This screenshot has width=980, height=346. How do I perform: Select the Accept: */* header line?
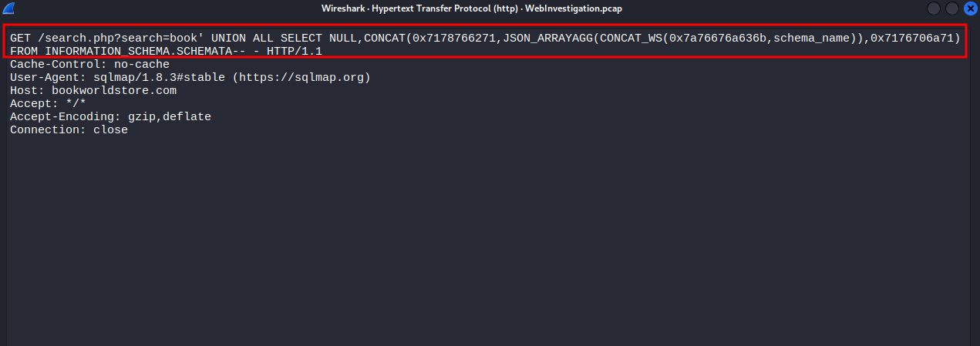coord(48,104)
